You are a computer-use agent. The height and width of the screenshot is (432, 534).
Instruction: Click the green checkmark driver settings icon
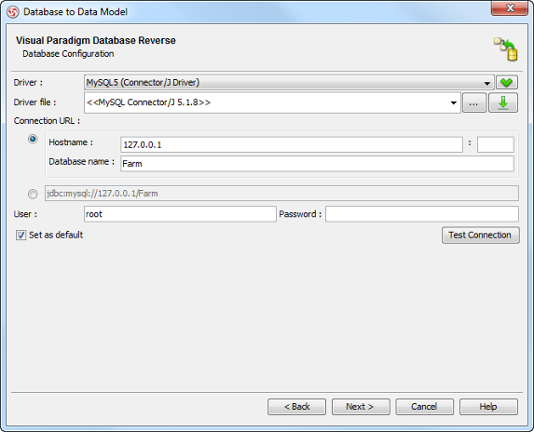507,82
